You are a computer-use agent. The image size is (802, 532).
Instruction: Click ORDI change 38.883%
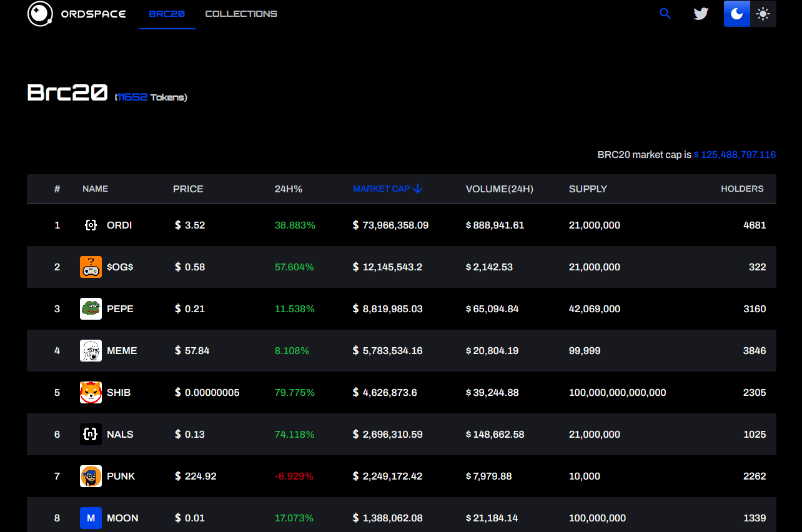295,225
